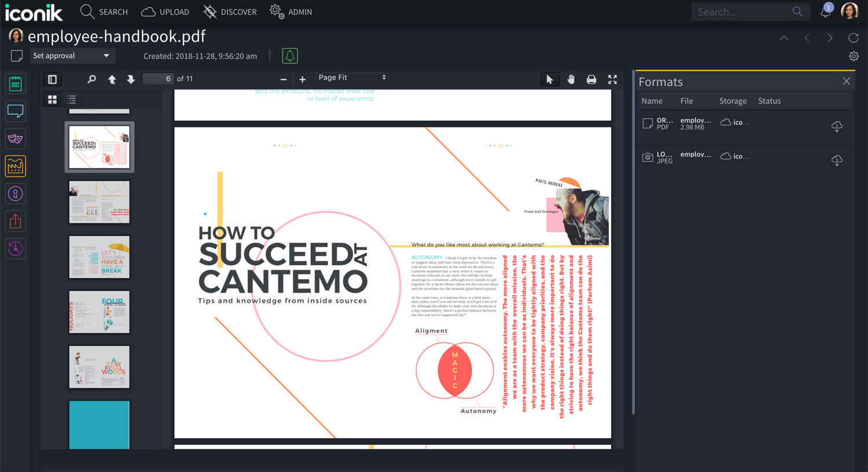Open the metadata panel in left sidebar
The height and width of the screenshot is (472, 868).
(x=16, y=84)
